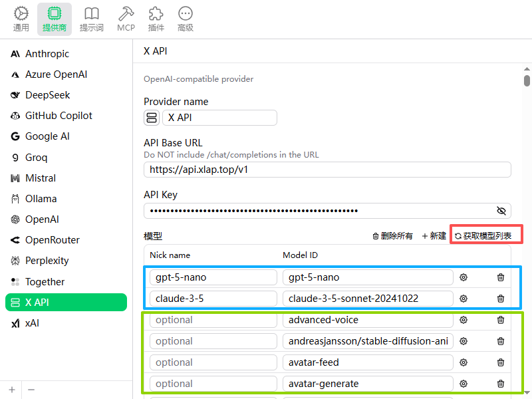This screenshot has height=399, width=532.
Task: Click nick name field for andreasjansson/stable-diffusion
Action: [x=213, y=341]
